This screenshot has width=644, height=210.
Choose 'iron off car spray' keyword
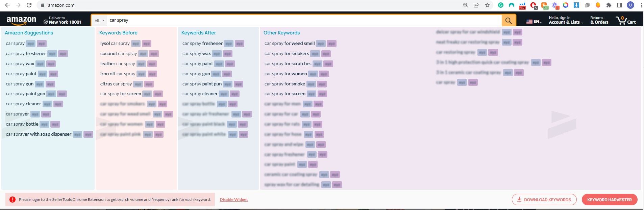tap(118, 74)
